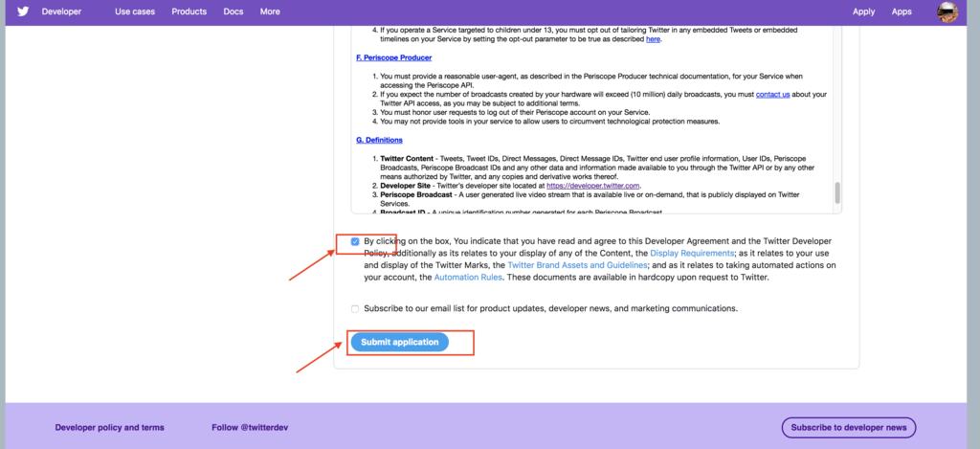The width and height of the screenshot is (980, 449).
Task: Open the Use cases menu
Action: click(135, 11)
